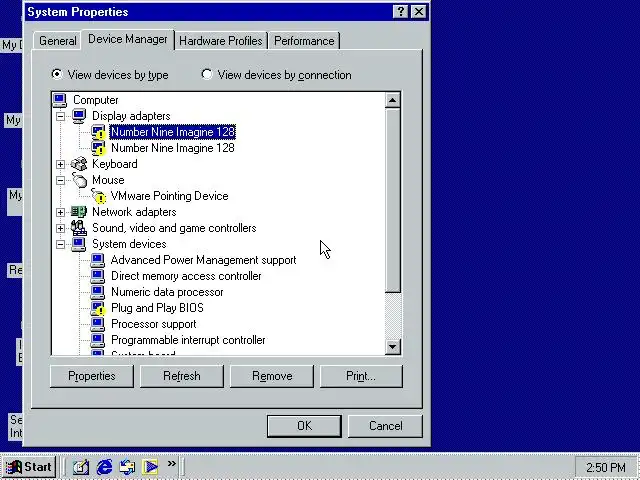The width and height of the screenshot is (640, 480).
Task: Expand the Keyboard branch
Action: tap(60, 164)
